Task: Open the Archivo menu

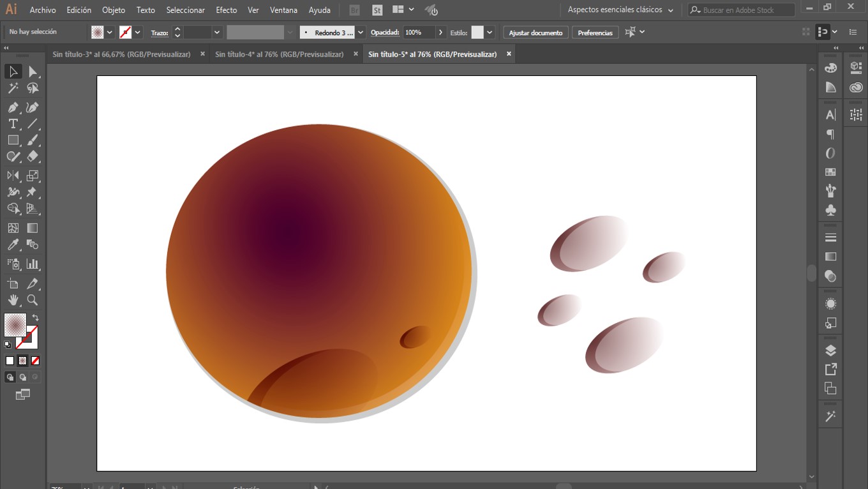Action: click(43, 10)
